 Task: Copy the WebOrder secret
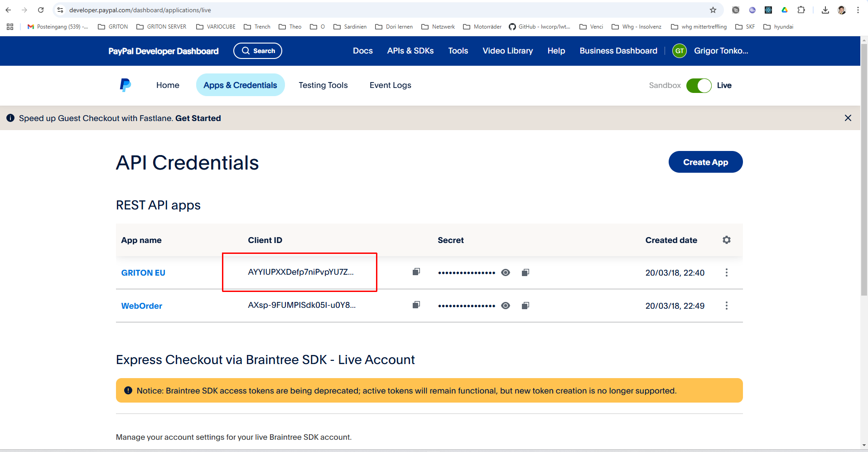point(526,306)
